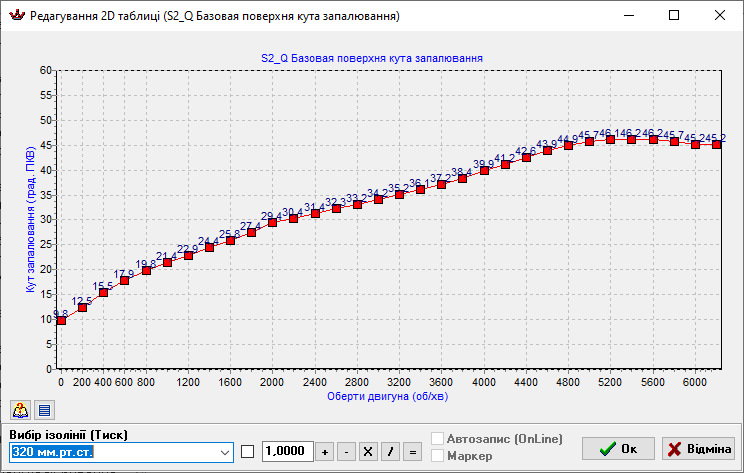Select the data point labeled 31.4

click(316, 213)
